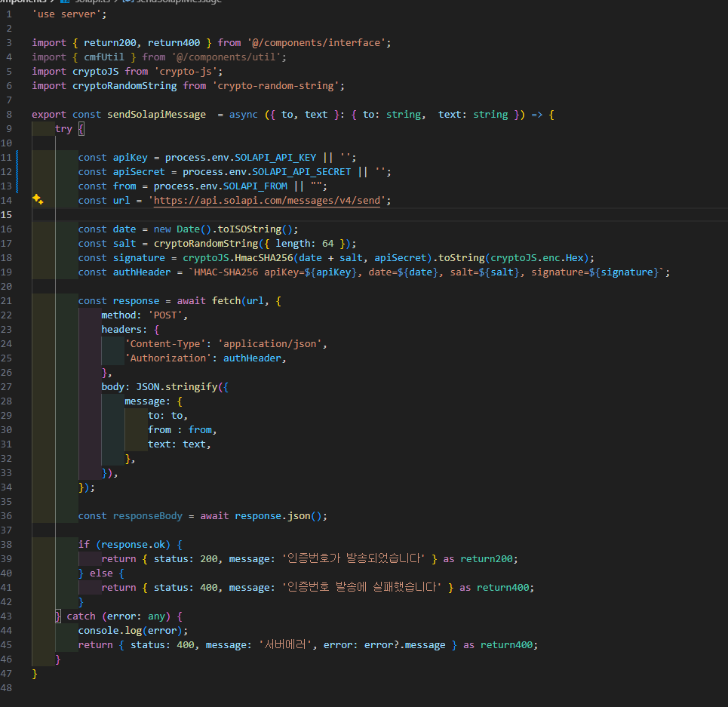Click the 'crypto-js' module string

click(x=186, y=72)
